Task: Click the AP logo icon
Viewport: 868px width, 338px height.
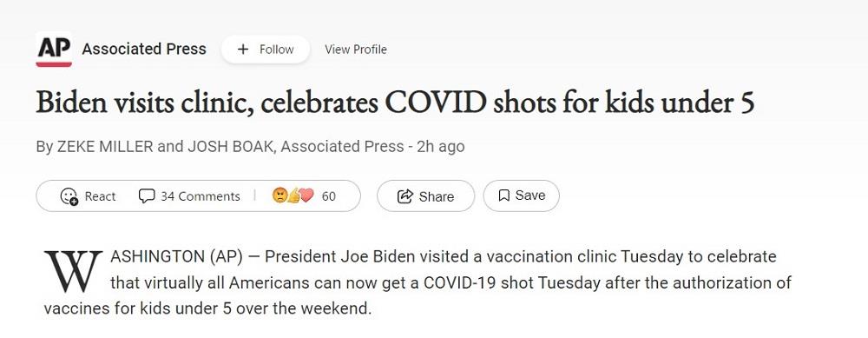Action: [54, 50]
